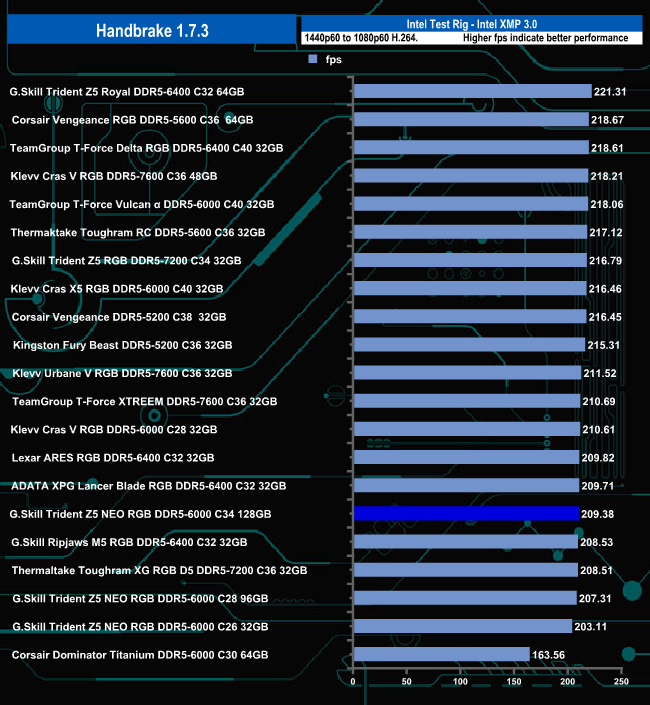Image resolution: width=650 pixels, height=705 pixels.
Task: Click the 0 axis tick label
Action: 353,682
